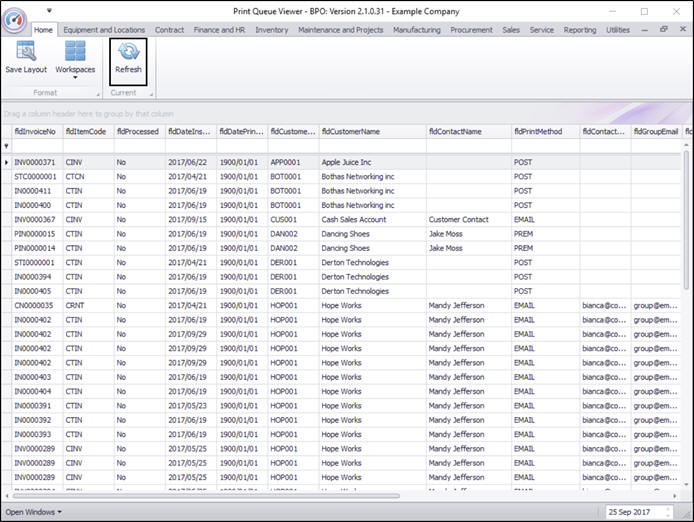
Task: Click the filter row funnel icon
Action: point(6,146)
